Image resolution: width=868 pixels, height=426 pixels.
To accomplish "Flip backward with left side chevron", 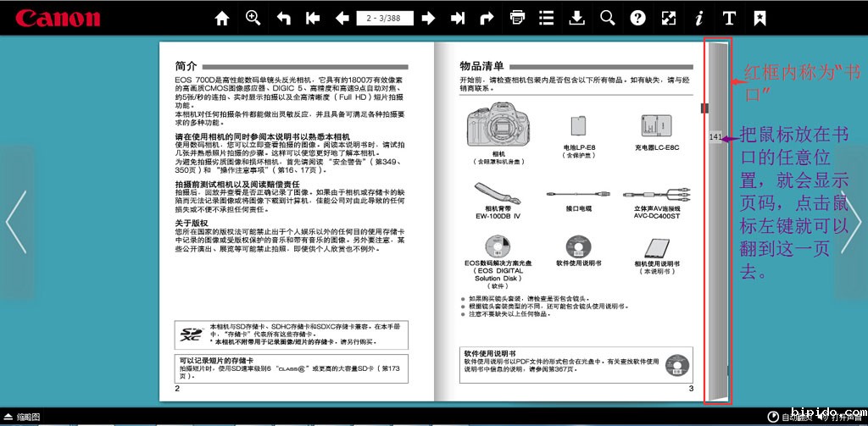I will click(16, 223).
